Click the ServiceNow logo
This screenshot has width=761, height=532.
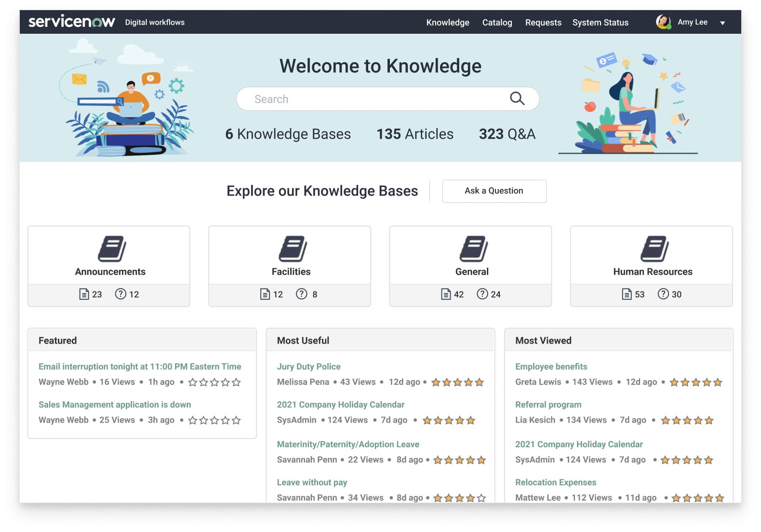71,22
